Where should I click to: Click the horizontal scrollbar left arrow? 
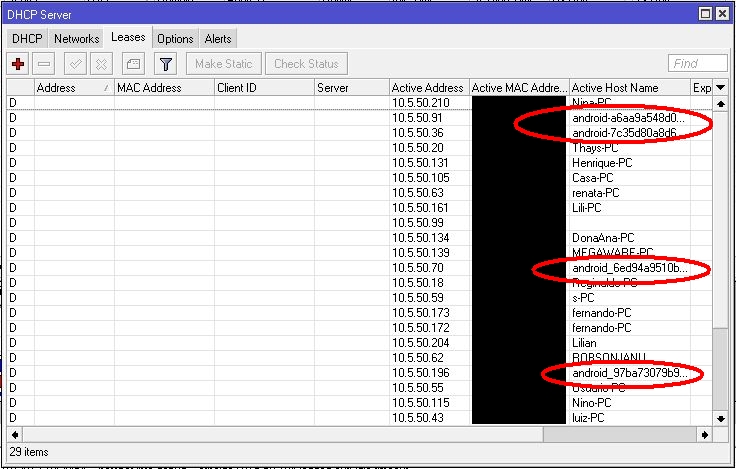pos(15,435)
